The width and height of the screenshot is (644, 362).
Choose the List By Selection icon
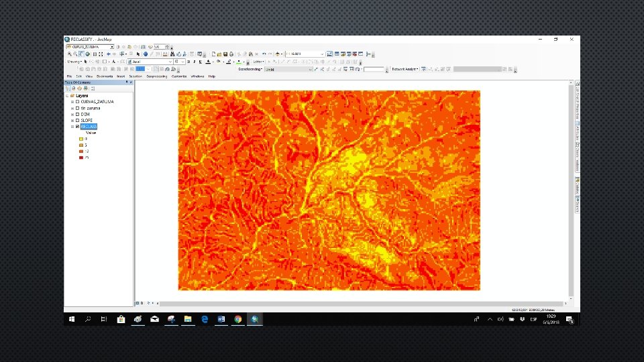coord(85,88)
